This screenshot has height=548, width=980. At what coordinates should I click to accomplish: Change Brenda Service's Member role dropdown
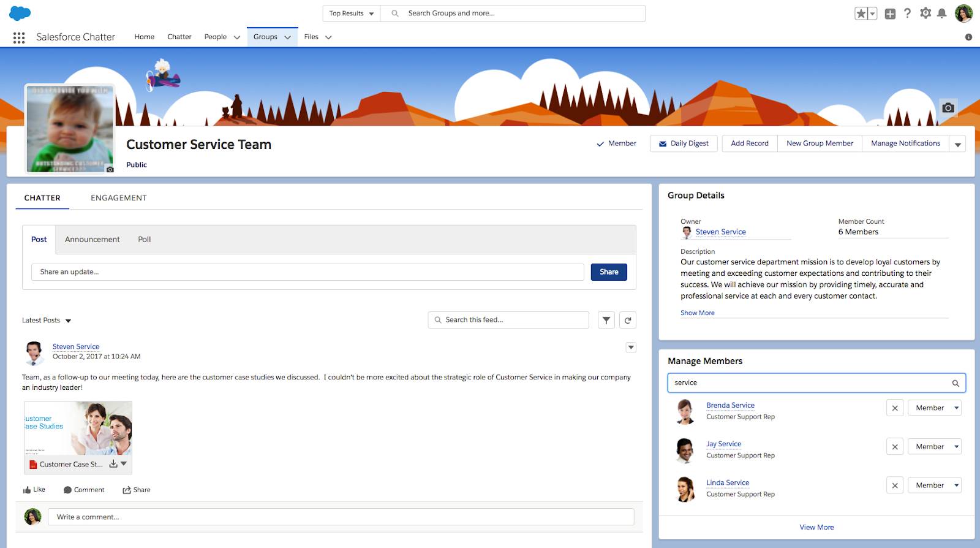pyautogui.click(x=935, y=408)
